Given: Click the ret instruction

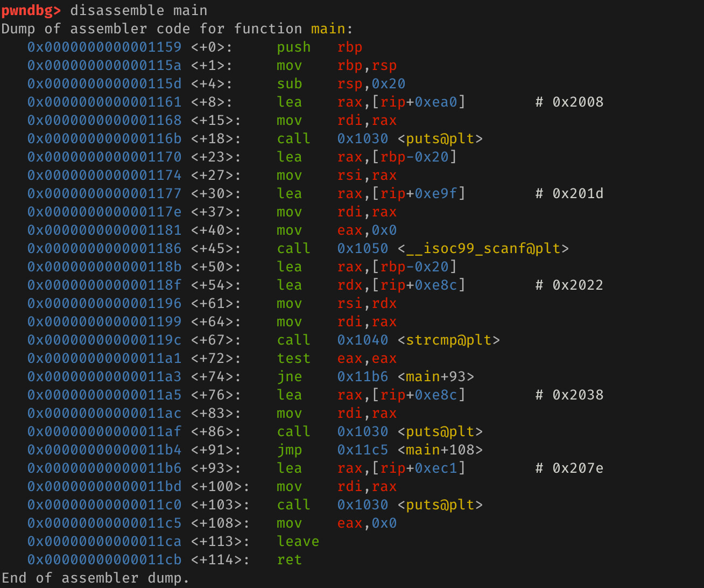Looking at the screenshot, I should pyautogui.click(x=289, y=559).
